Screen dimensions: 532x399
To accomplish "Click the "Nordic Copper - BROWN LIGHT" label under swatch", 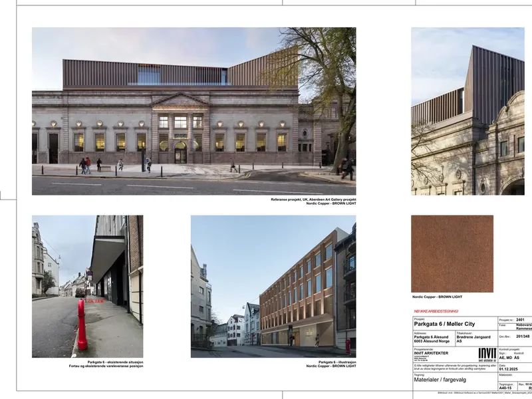I will (437, 297).
